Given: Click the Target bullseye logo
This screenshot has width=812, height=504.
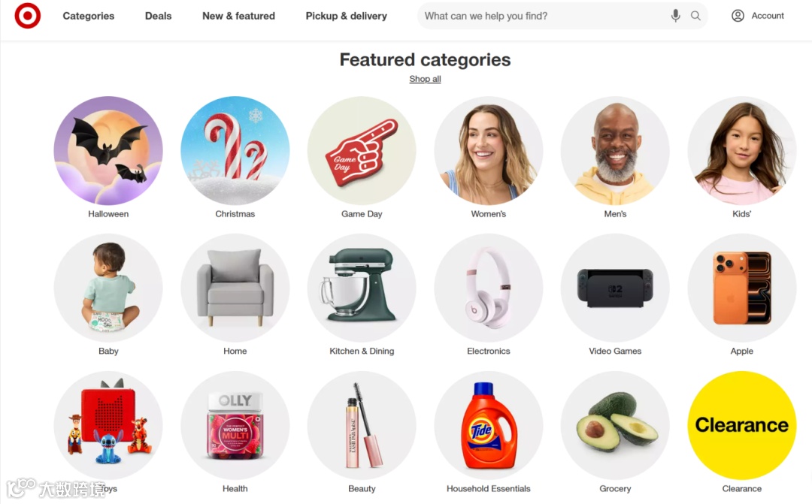Looking at the screenshot, I should [28, 16].
